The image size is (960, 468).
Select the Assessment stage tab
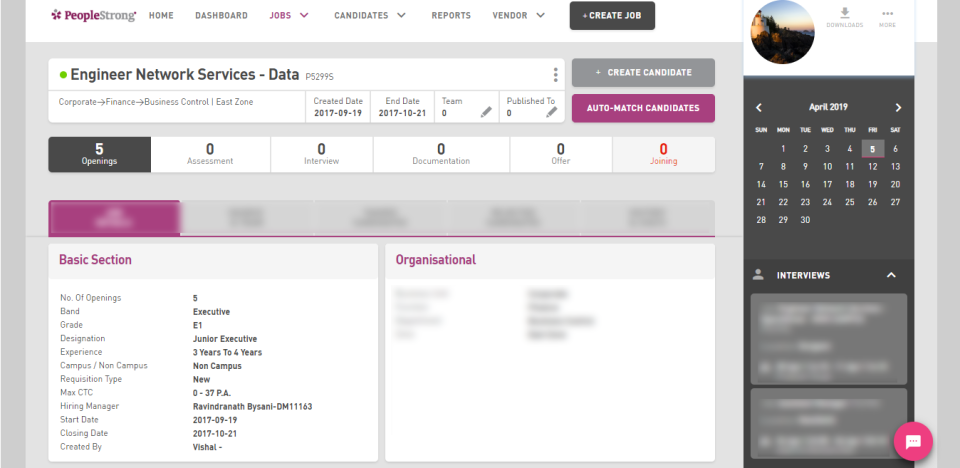(x=210, y=154)
